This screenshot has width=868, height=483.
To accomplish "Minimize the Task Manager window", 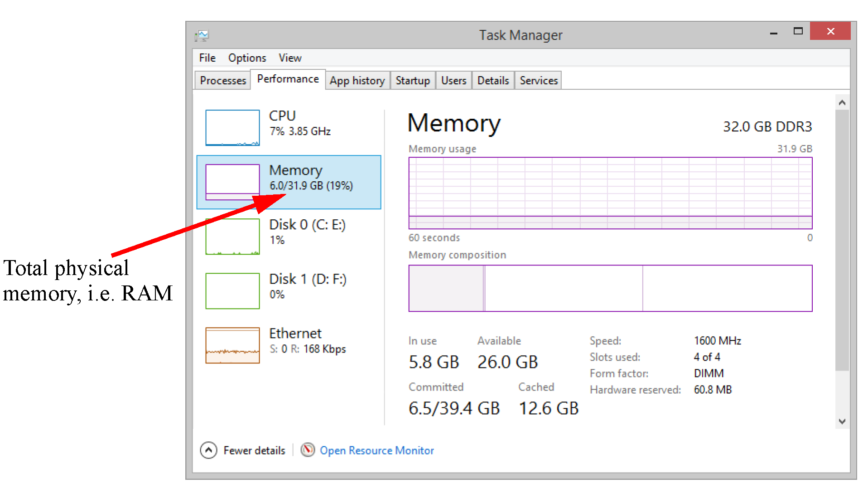I will pyautogui.click(x=773, y=33).
